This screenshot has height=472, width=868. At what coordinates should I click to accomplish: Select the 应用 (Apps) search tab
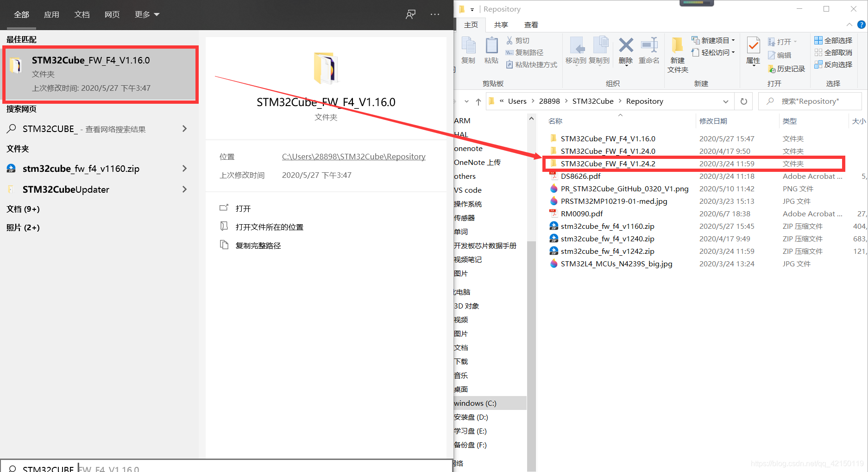click(x=51, y=14)
